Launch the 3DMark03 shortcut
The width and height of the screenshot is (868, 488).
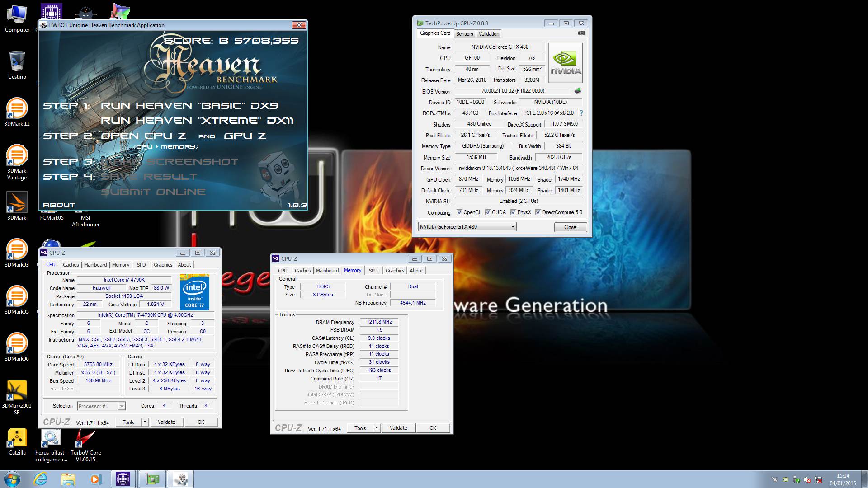click(x=17, y=253)
